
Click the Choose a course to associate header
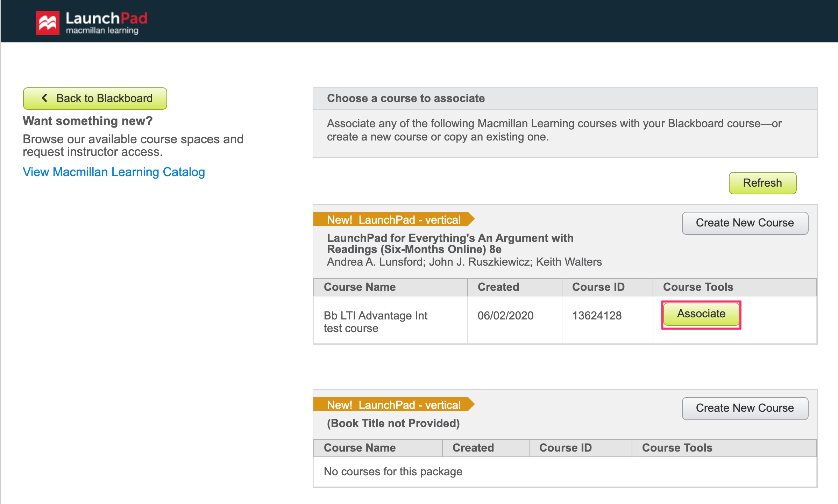(406, 98)
